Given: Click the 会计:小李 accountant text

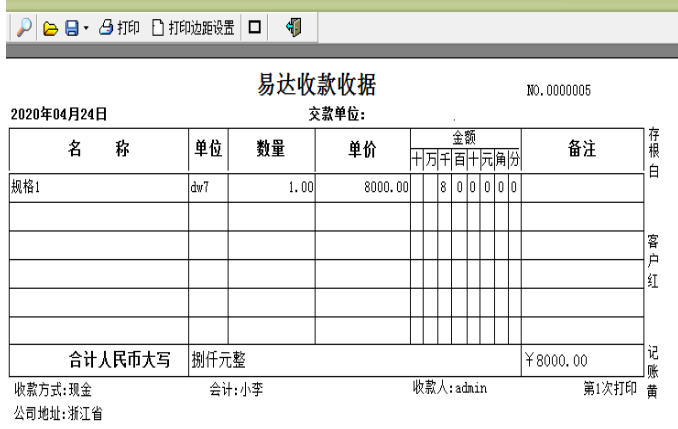Looking at the screenshot, I should (x=236, y=390).
